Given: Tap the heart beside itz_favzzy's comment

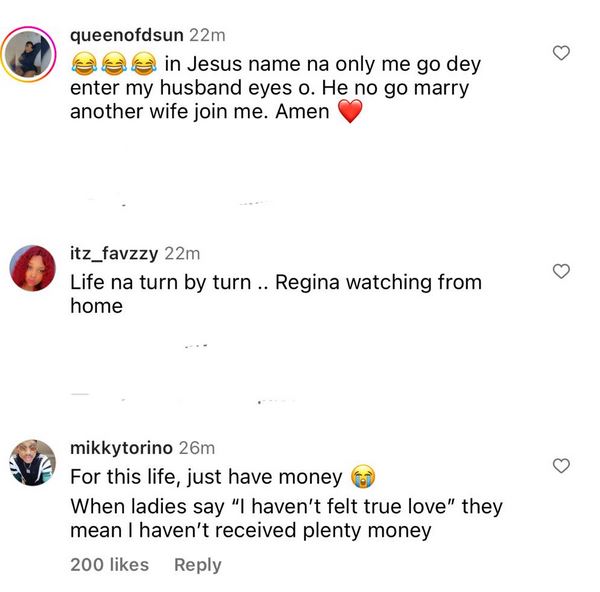Looking at the screenshot, I should pos(561,271).
